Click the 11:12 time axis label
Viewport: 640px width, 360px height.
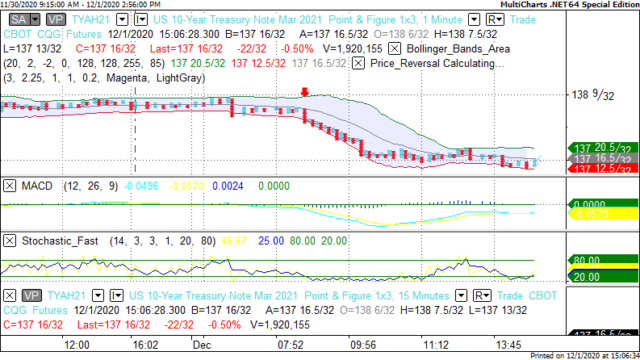(x=436, y=345)
